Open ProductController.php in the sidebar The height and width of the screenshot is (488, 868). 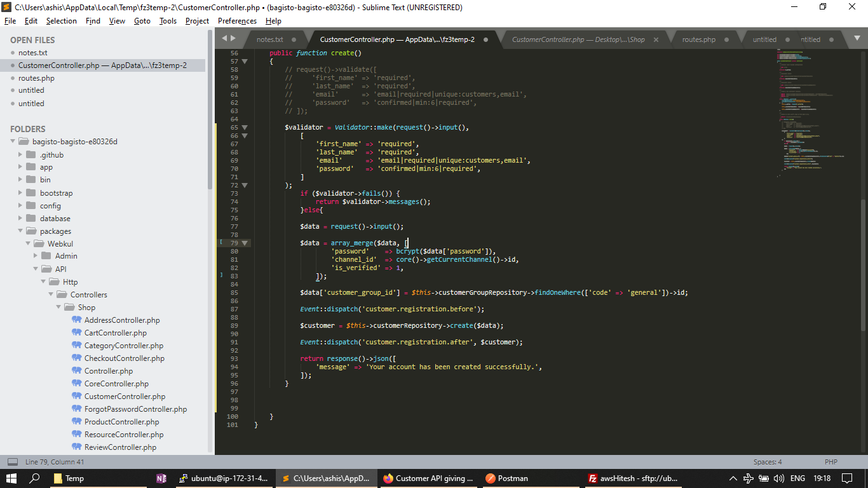122,422
